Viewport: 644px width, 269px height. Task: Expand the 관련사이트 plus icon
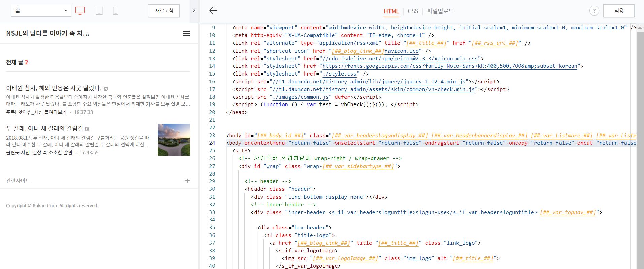pyautogui.click(x=188, y=181)
